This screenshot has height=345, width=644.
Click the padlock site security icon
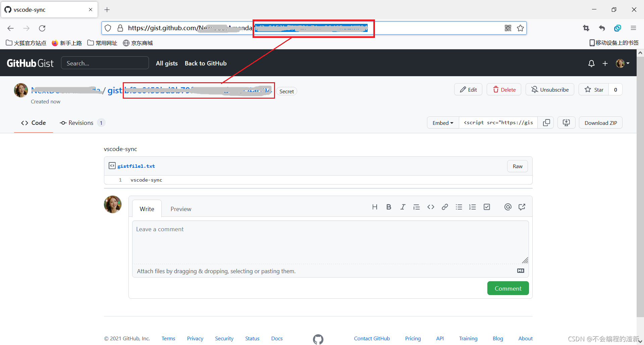120,28
